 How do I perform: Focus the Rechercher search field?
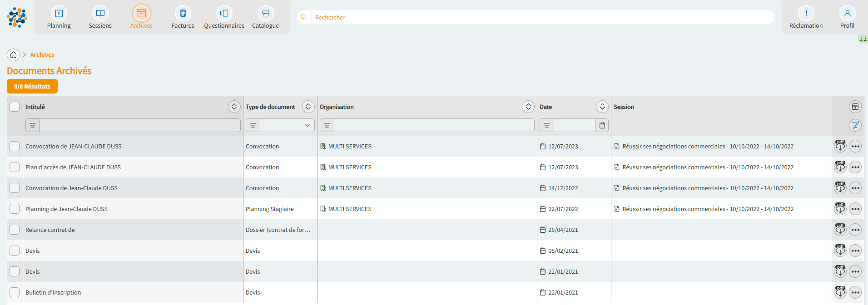(x=541, y=17)
